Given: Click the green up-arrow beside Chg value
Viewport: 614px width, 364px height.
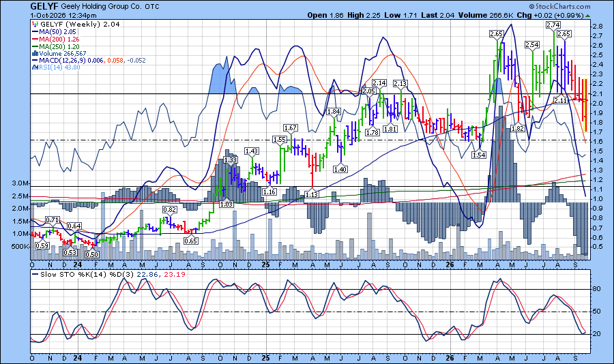Looking at the screenshot, I should click(x=587, y=16).
